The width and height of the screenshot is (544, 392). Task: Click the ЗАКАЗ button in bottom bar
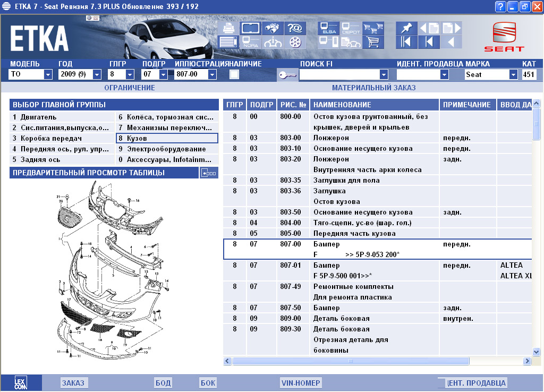(73, 383)
